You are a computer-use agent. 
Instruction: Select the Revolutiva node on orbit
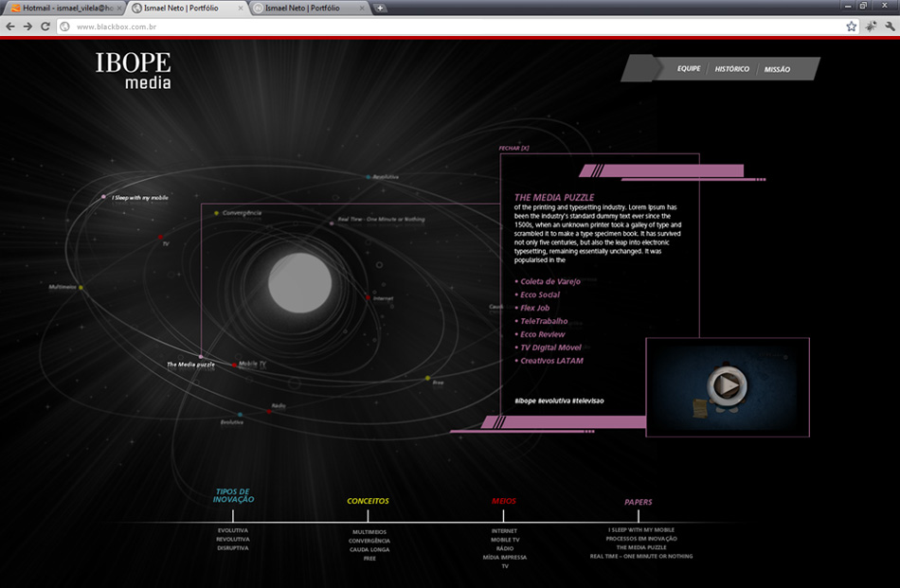click(383, 177)
